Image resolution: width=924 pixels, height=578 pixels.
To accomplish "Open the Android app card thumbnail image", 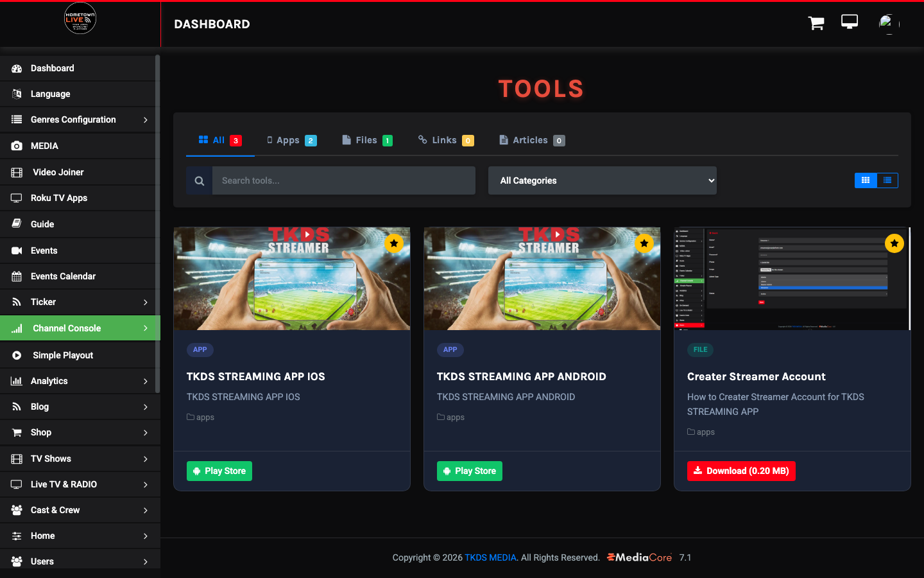I will point(542,279).
